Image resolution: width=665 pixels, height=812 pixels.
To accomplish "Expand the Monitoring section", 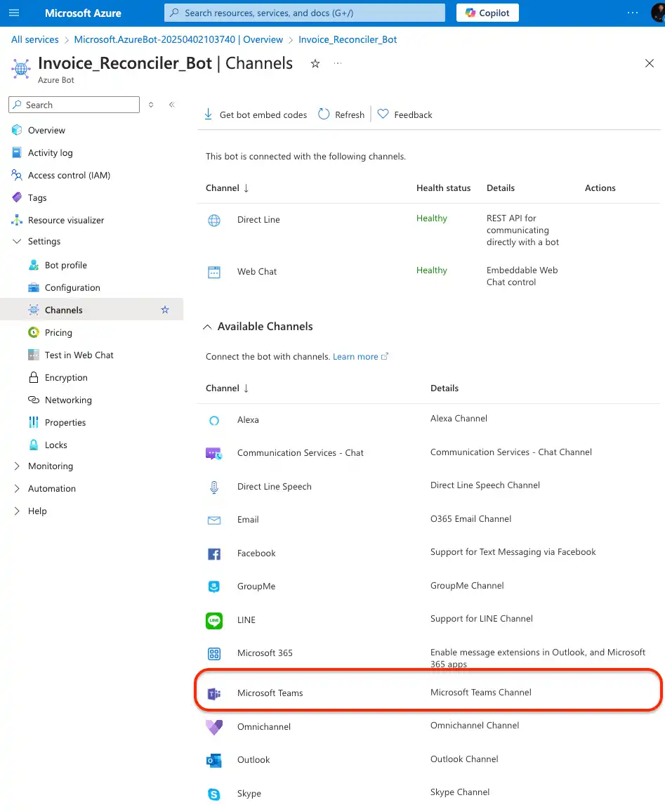I will pyautogui.click(x=18, y=466).
